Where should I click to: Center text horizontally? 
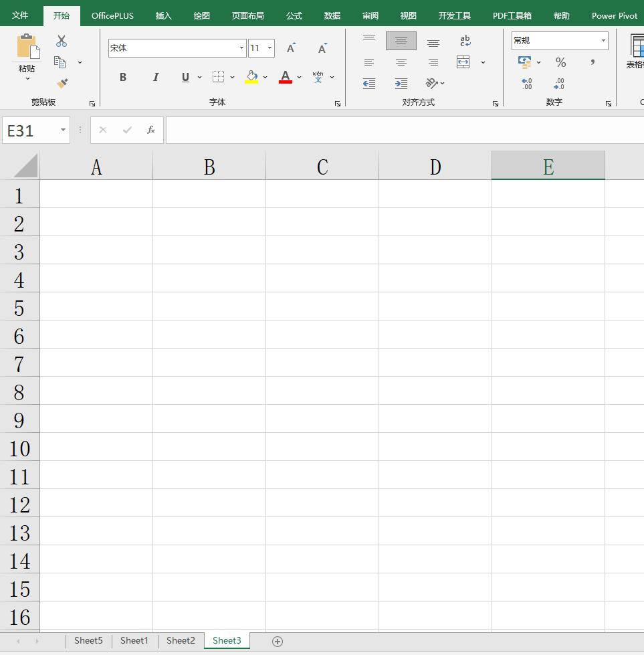pyautogui.click(x=401, y=62)
